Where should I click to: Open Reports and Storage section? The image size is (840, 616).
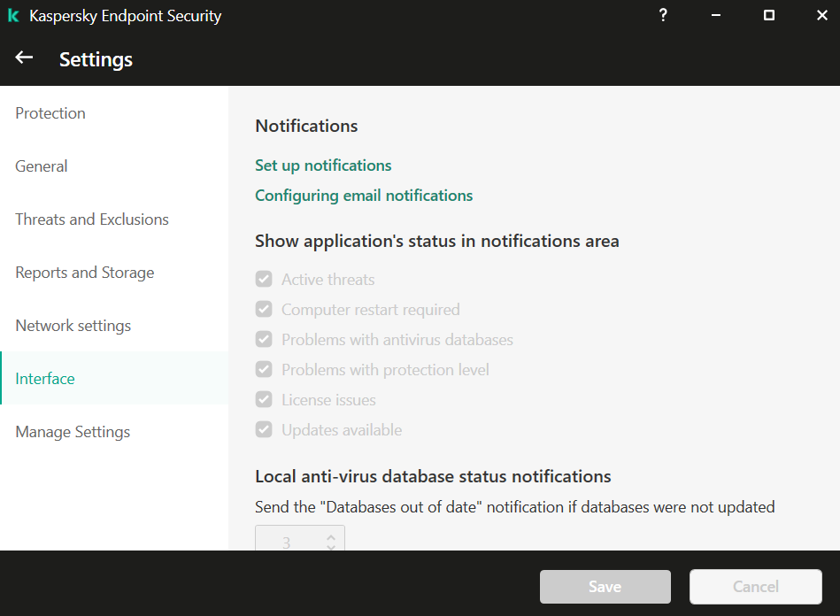tap(85, 273)
